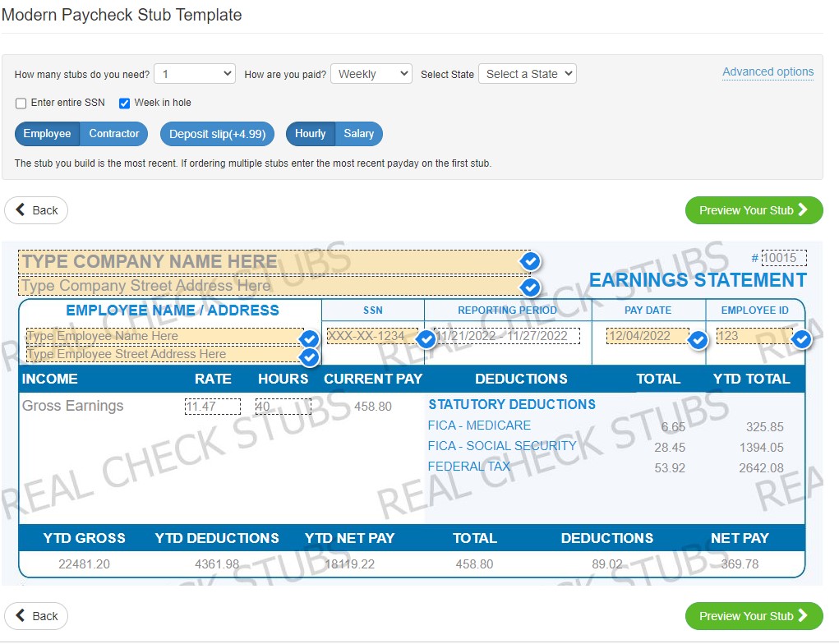The width and height of the screenshot is (839, 644).
Task: Click checkmark icon beside SSN field
Action: [426, 339]
